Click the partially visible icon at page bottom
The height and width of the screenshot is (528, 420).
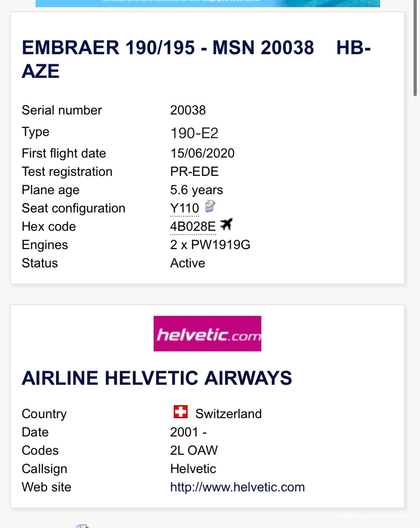(83, 526)
